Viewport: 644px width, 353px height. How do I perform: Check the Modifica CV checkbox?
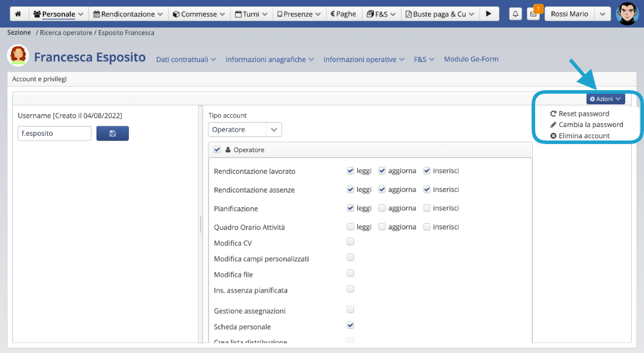pyautogui.click(x=351, y=241)
